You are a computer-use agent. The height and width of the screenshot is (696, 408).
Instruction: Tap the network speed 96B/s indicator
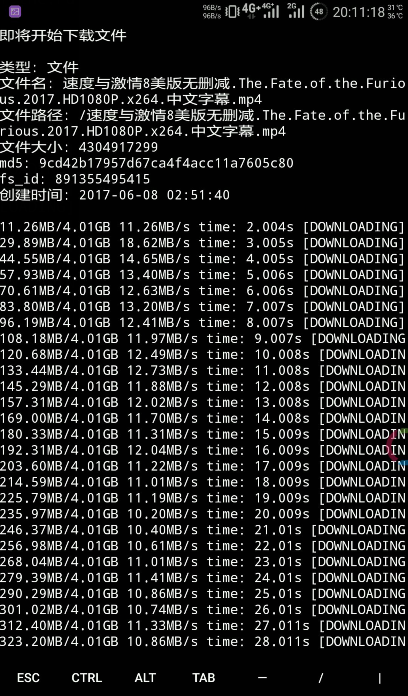[x=212, y=12]
